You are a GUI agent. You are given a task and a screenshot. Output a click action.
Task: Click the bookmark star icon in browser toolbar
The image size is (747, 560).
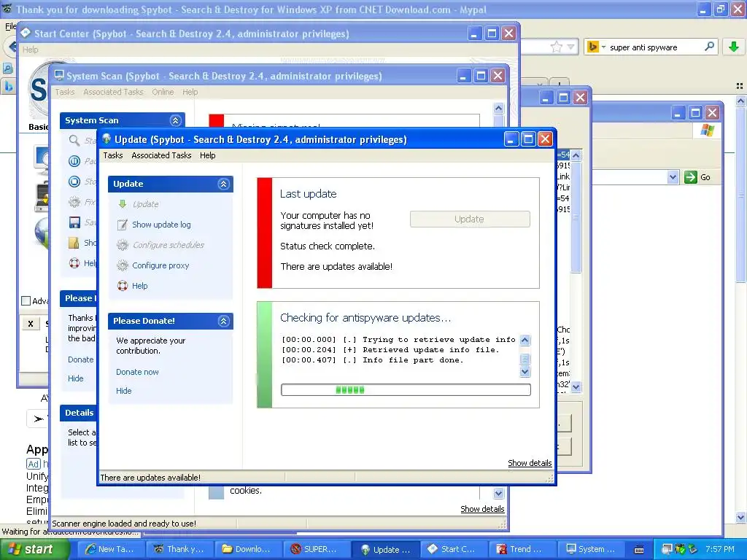tap(556, 47)
